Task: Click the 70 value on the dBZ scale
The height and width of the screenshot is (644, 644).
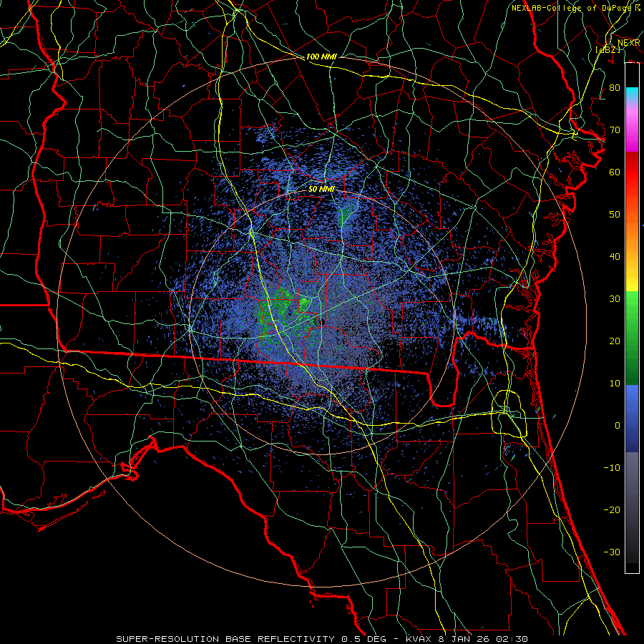Action: (615, 130)
